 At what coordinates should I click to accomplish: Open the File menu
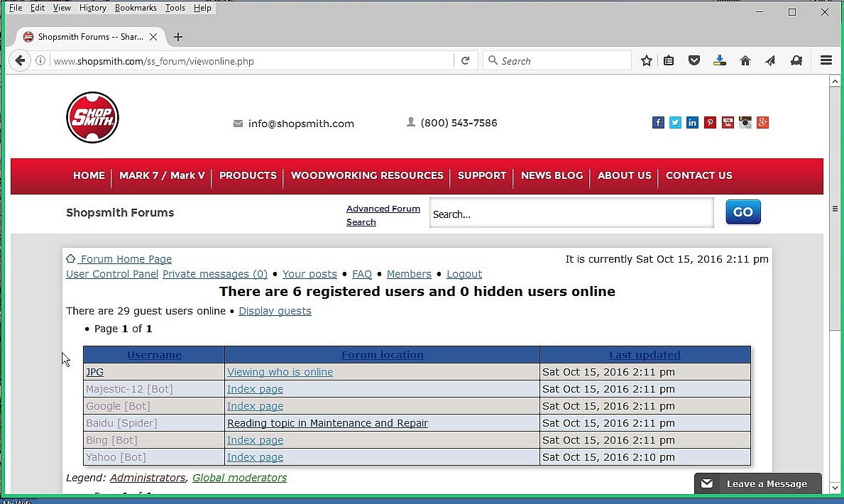[x=16, y=8]
